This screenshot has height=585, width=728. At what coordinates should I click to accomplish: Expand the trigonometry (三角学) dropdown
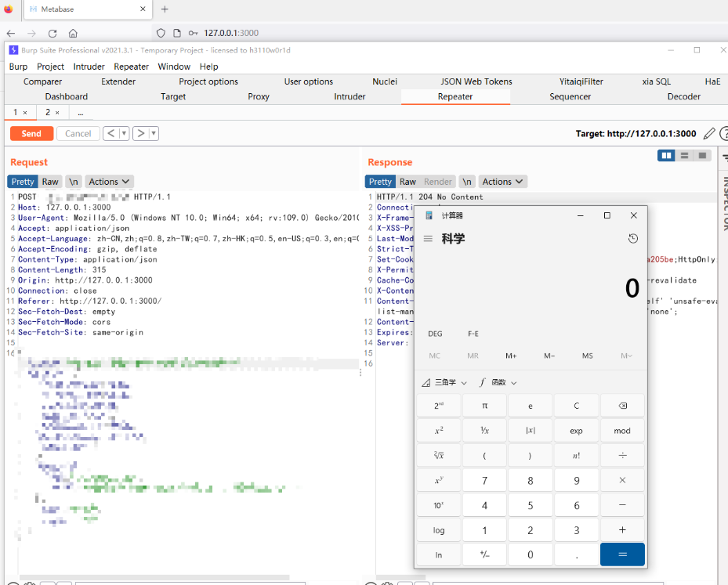coord(444,383)
